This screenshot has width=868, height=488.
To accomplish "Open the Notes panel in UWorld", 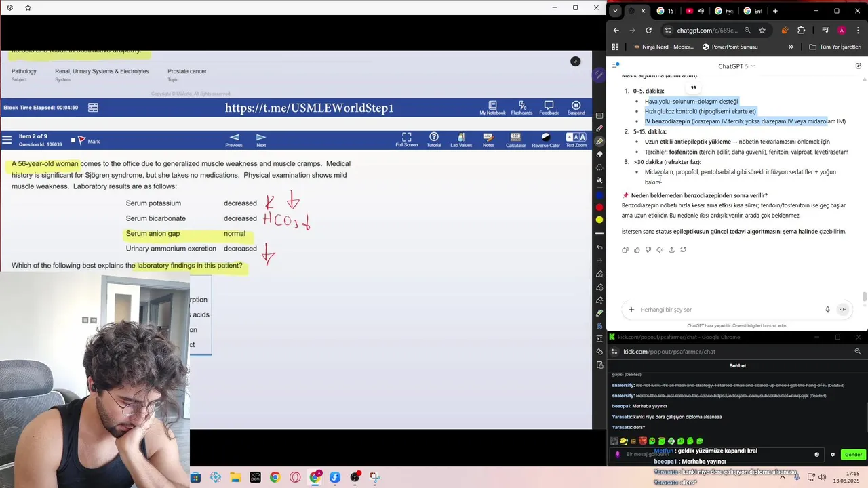I will click(x=488, y=140).
